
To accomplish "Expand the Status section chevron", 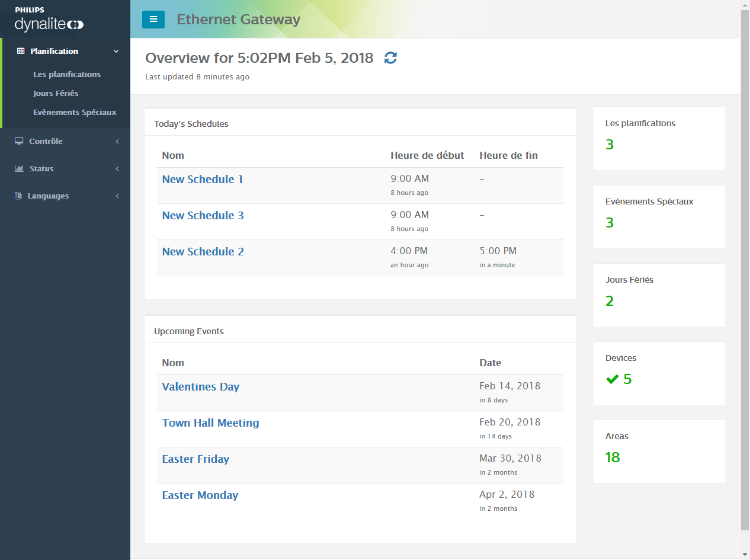I will (117, 169).
